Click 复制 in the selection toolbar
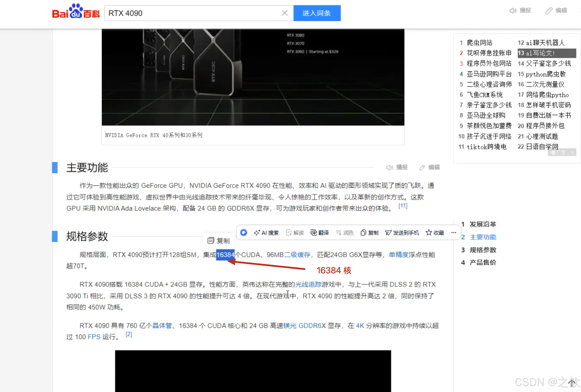581x392 pixels. click(370, 233)
